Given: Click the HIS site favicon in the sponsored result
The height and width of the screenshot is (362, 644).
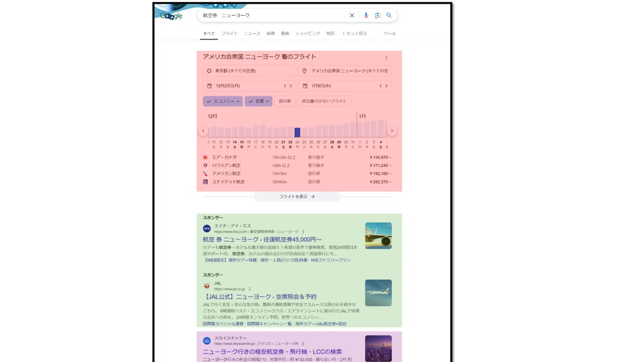Looking at the screenshot, I should [x=207, y=228].
